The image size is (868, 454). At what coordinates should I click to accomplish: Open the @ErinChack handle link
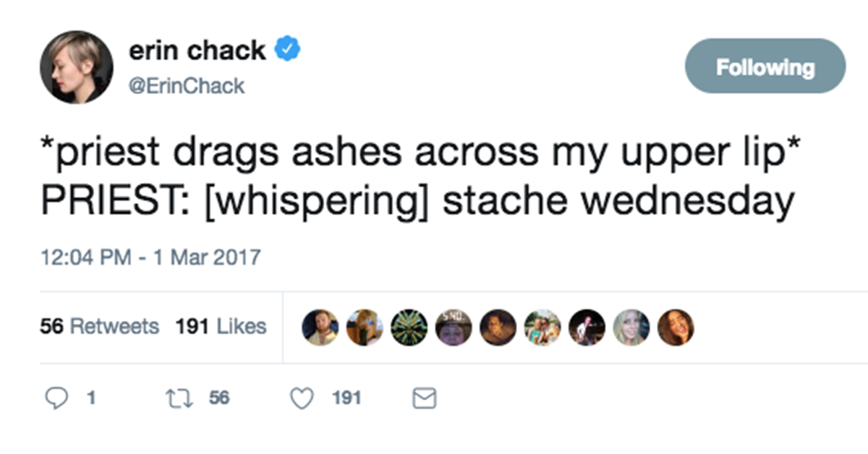click(187, 87)
